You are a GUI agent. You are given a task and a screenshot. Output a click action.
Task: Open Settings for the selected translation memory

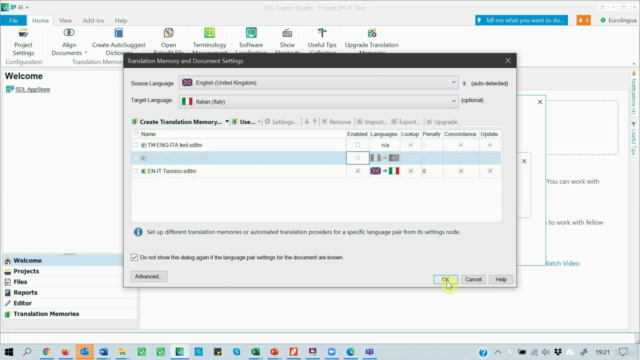280,122
